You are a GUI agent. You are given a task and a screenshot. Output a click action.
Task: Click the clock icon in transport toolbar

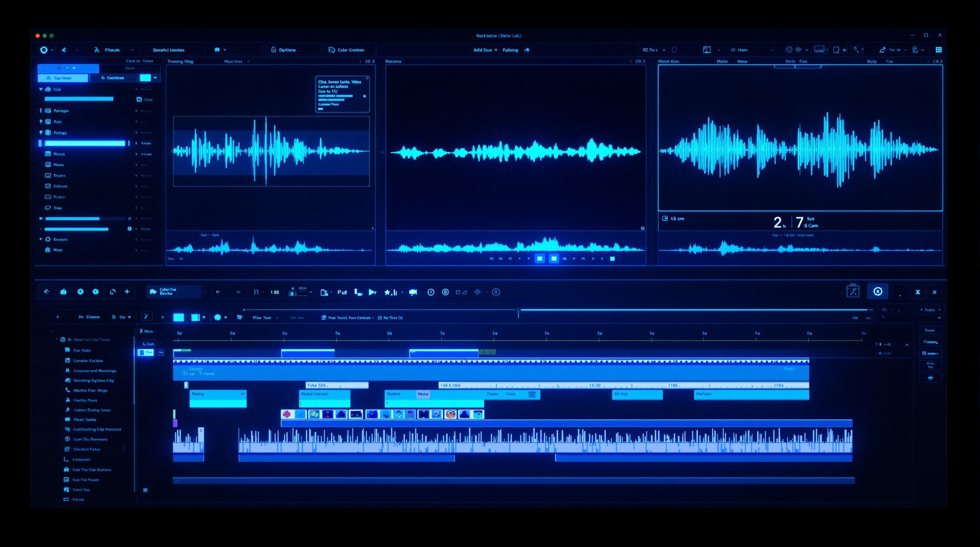(431, 292)
